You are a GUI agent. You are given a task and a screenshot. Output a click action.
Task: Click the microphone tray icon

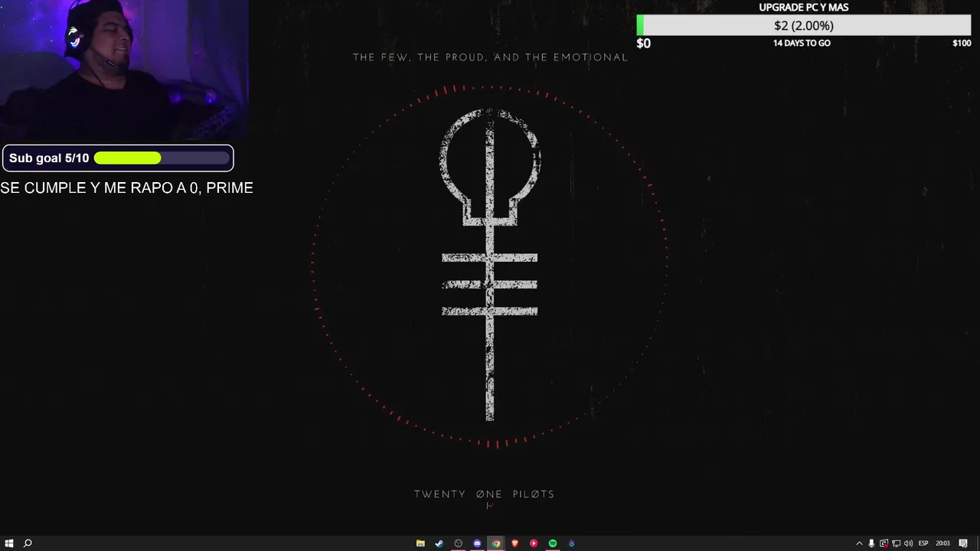point(871,543)
